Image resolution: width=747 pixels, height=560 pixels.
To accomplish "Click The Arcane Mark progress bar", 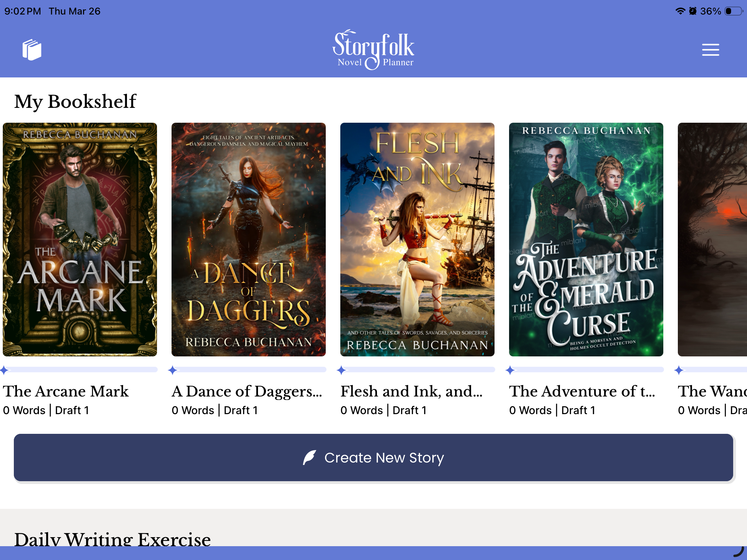I will (83, 370).
